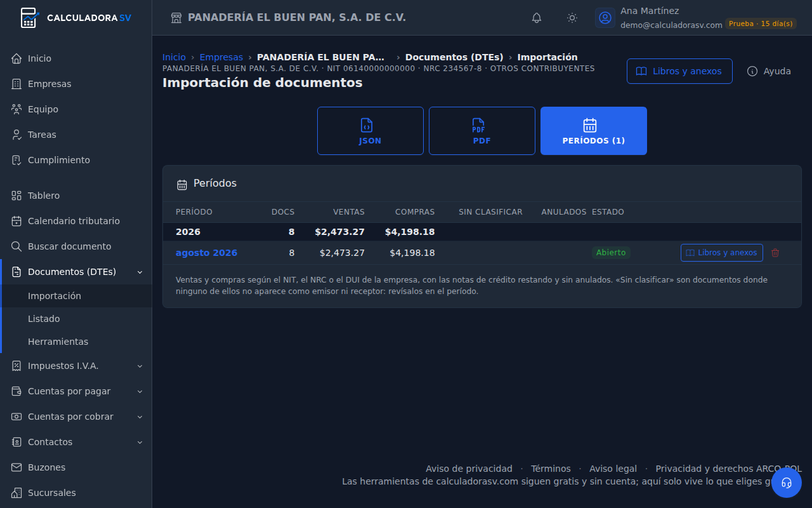Open the Aviso de privacidad footer link
This screenshot has height=508, width=812.
click(x=469, y=469)
